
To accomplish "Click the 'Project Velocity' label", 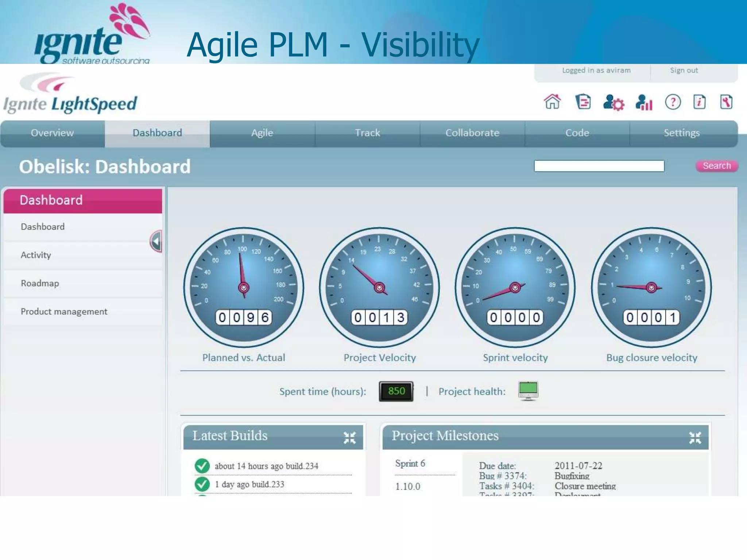I will [380, 358].
